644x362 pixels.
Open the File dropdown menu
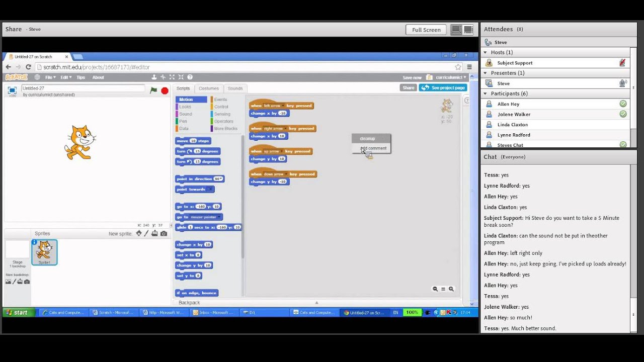(50, 77)
